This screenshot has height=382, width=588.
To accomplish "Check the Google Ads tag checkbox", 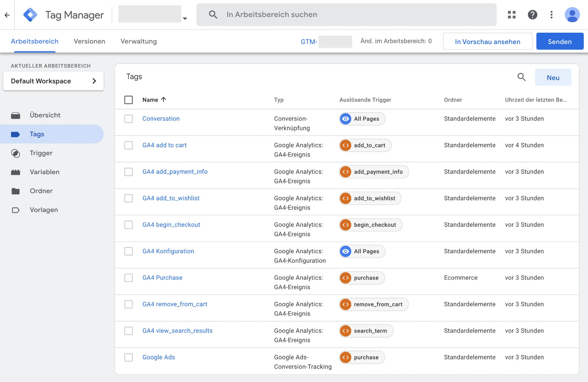I will point(129,357).
